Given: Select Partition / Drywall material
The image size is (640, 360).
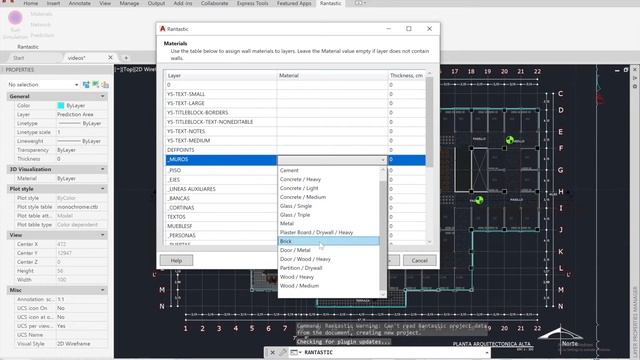Looking at the screenshot, I should tap(329, 268).
